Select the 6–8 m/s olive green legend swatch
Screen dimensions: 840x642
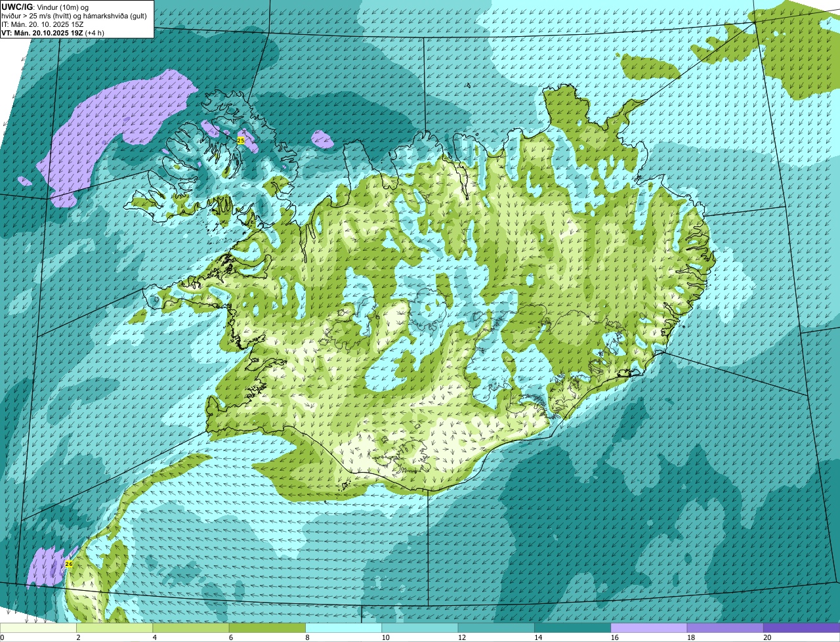pos(267,628)
